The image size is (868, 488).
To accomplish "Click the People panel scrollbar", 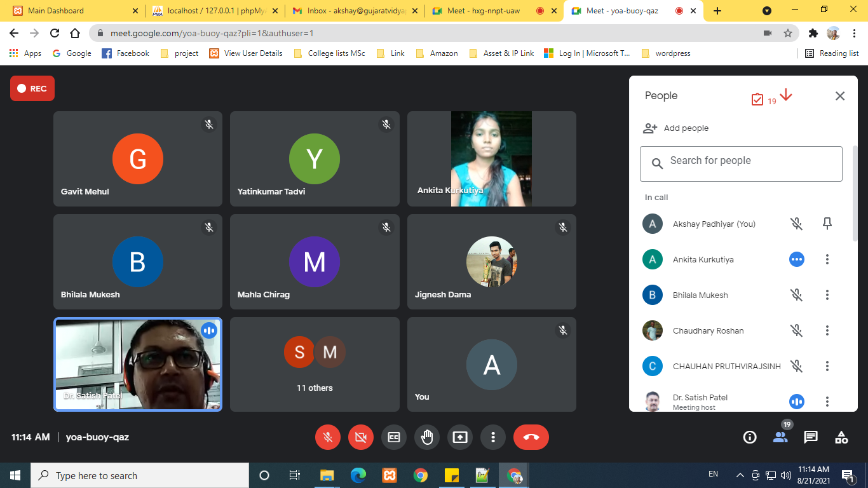I will click(x=855, y=194).
